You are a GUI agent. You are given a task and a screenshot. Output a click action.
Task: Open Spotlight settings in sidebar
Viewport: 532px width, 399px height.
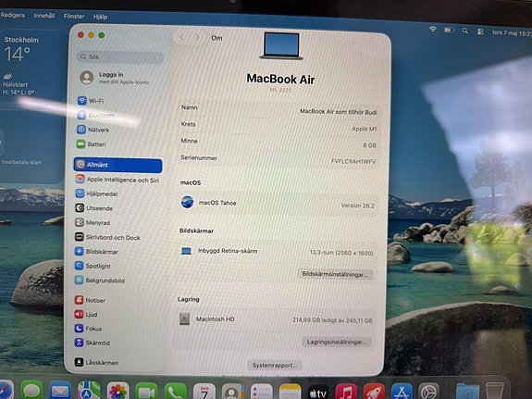coord(93,266)
